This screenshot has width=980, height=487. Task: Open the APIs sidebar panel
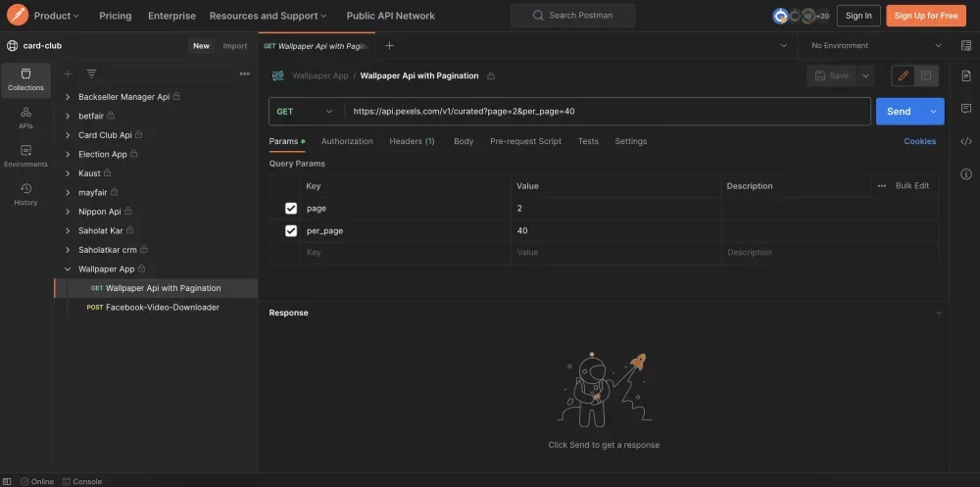click(x=25, y=119)
